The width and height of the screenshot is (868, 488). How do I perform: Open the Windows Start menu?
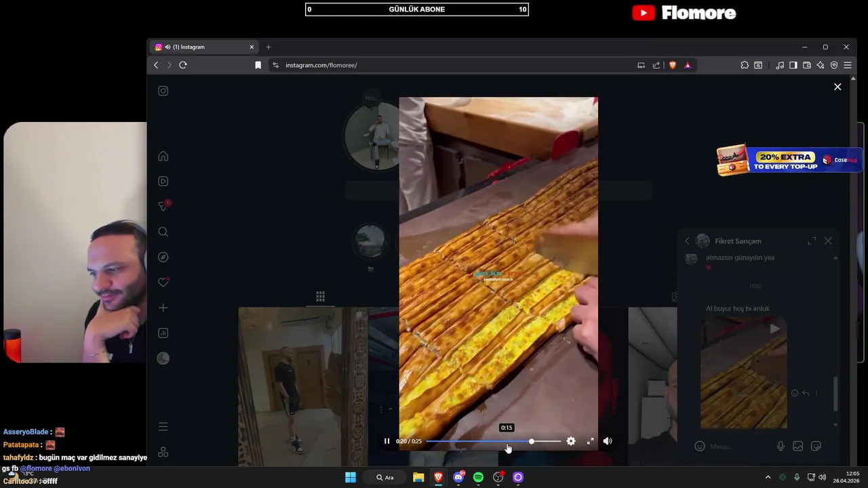[351, 477]
